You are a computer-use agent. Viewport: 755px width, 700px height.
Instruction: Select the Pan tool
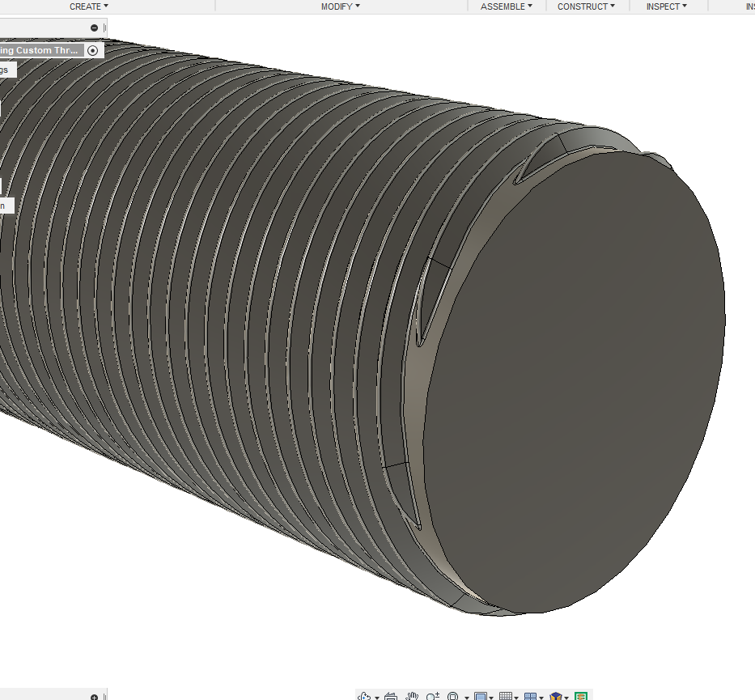click(412, 696)
